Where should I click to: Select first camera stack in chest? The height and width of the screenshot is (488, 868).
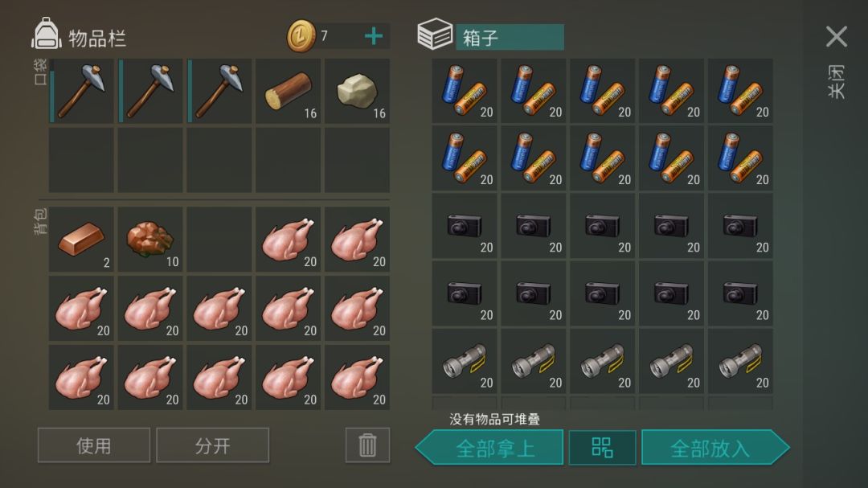[x=464, y=226]
